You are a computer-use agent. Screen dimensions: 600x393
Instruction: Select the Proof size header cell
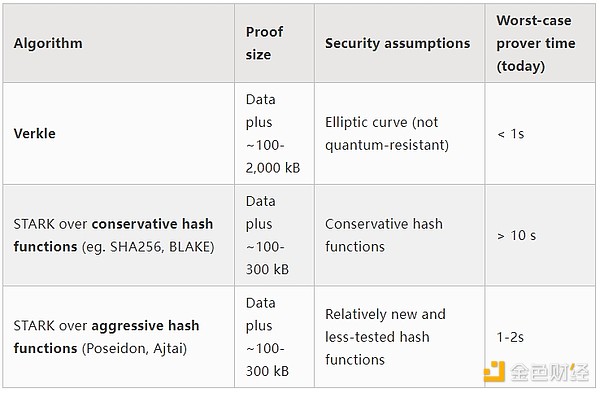(274, 43)
